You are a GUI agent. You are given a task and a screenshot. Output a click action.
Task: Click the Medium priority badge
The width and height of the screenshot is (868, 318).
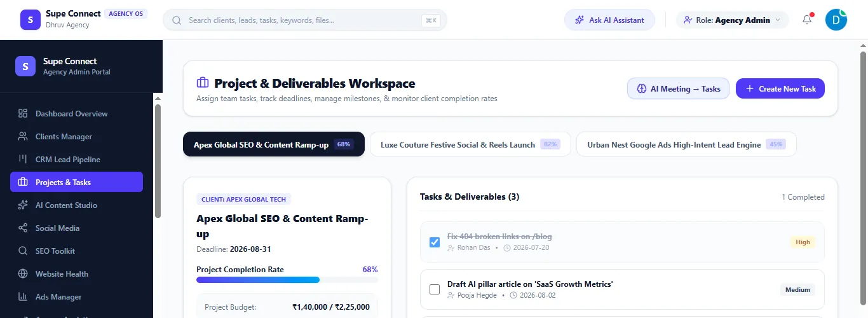(797, 289)
